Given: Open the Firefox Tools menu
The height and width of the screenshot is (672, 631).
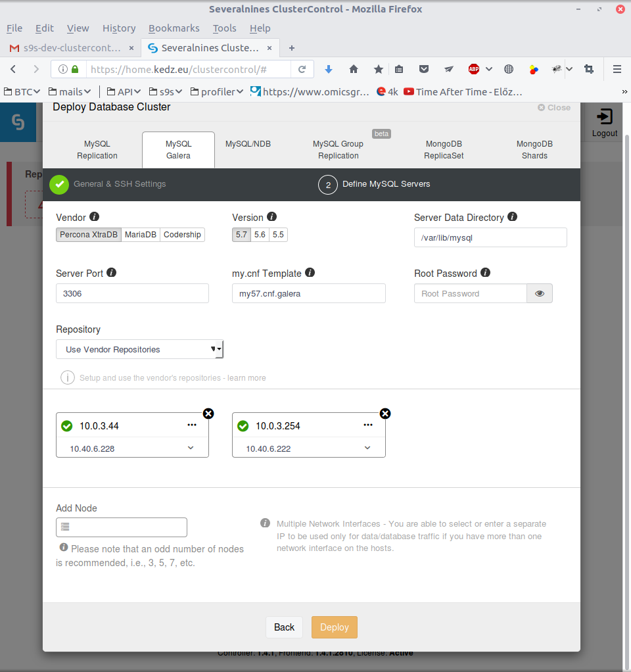Looking at the screenshot, I should pyautogui.click(x=225, y=28).
